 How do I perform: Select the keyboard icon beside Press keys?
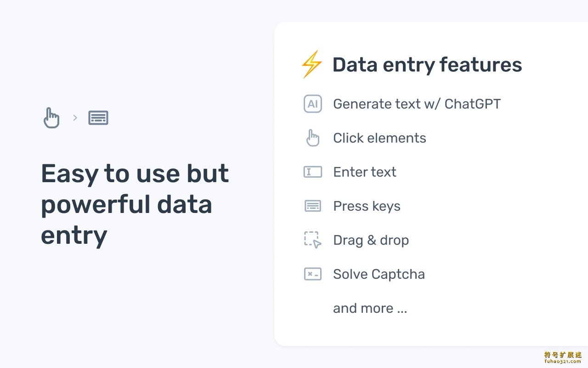tap(313, 206)
